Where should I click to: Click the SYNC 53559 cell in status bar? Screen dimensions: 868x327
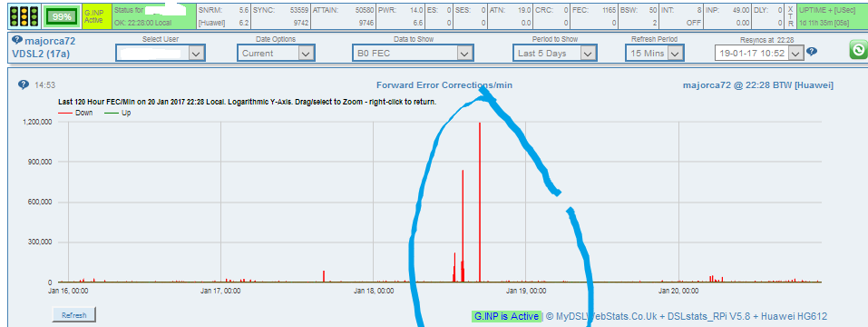(x=280, y=16)
